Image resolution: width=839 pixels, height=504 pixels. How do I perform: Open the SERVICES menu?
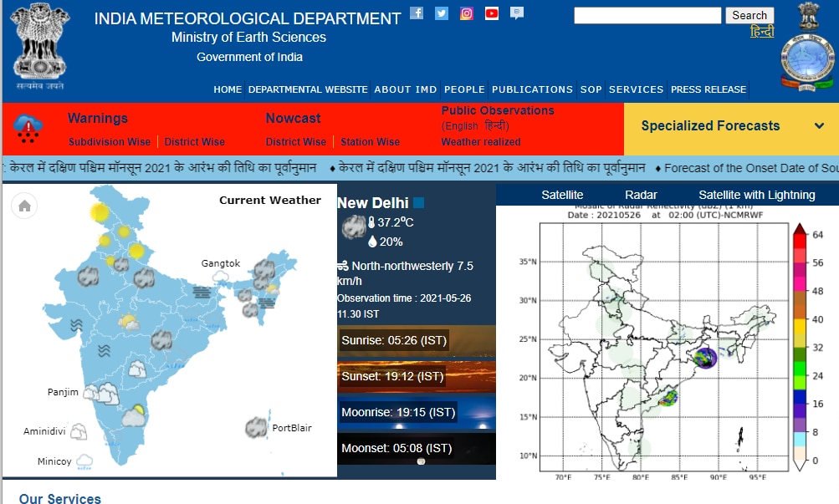(636, 89)
